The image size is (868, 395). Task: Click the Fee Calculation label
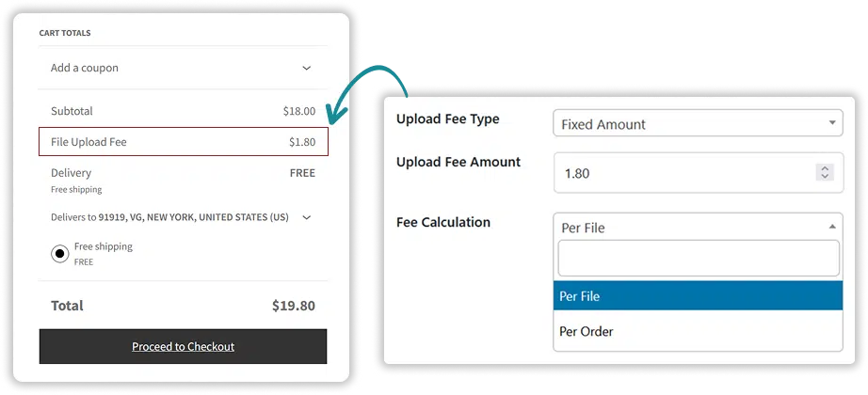pos(442,223)
